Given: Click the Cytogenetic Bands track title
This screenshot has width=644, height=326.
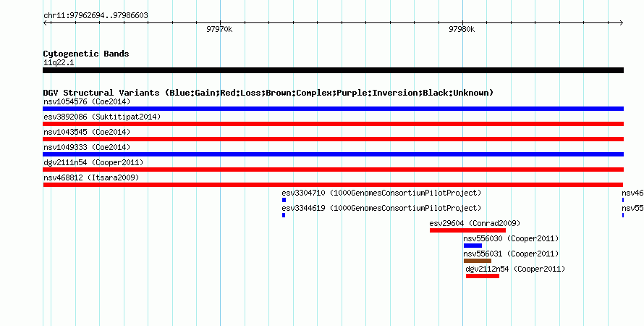Looking at the screenshot, I should coord(86,54).
